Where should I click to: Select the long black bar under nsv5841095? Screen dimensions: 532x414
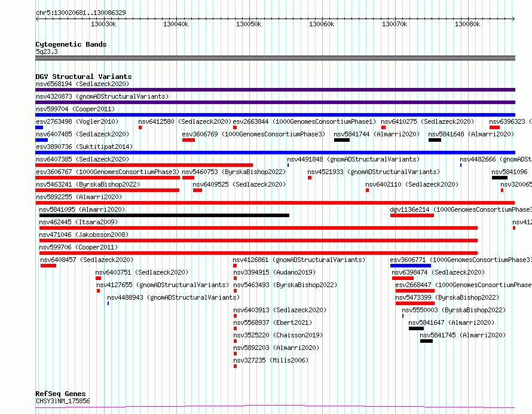click(x=164, y=215)
